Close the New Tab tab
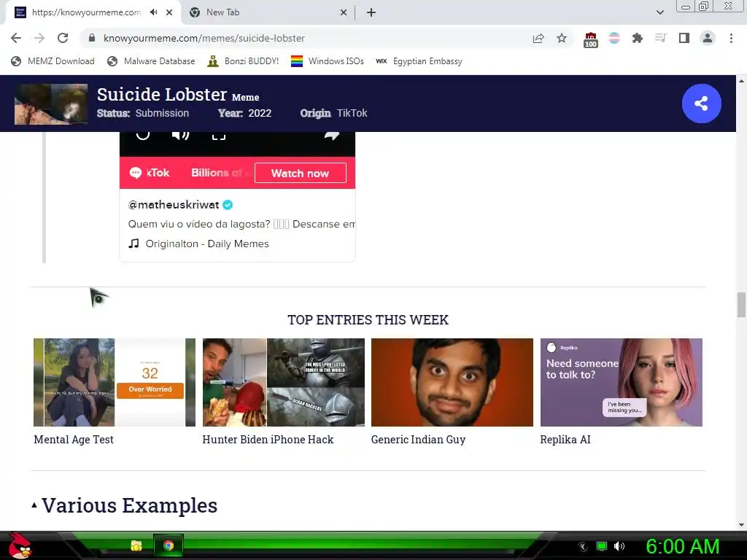 pos(344,12)
